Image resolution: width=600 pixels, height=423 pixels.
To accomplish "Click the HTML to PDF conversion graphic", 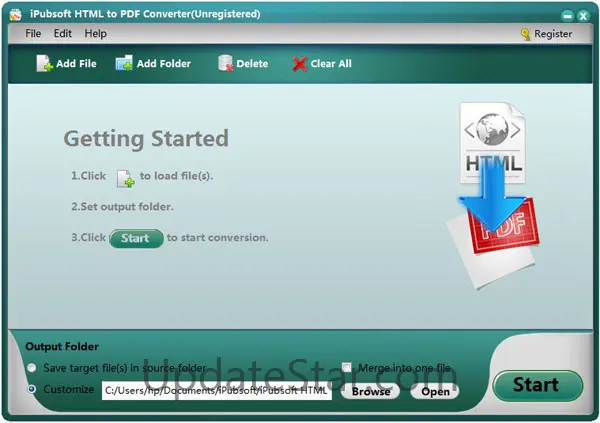I will 493,195.
